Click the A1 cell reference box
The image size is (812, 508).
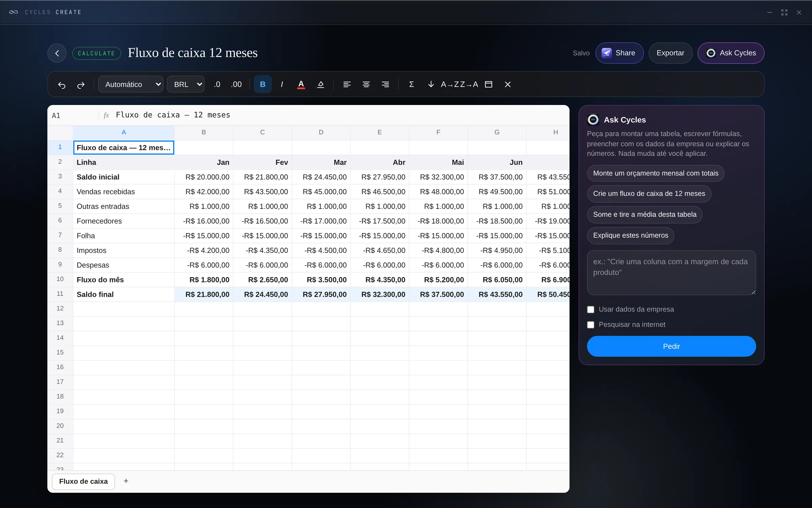point(73,116)
